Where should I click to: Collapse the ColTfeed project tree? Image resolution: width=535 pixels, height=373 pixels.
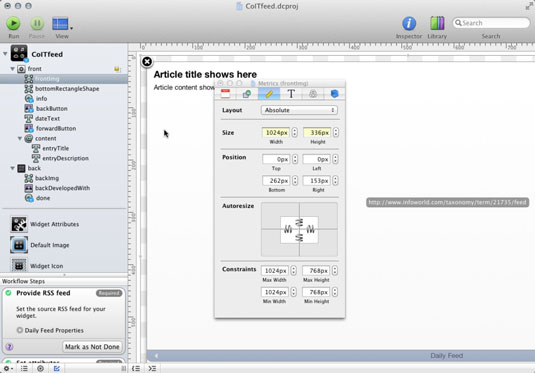coord(5,54)
